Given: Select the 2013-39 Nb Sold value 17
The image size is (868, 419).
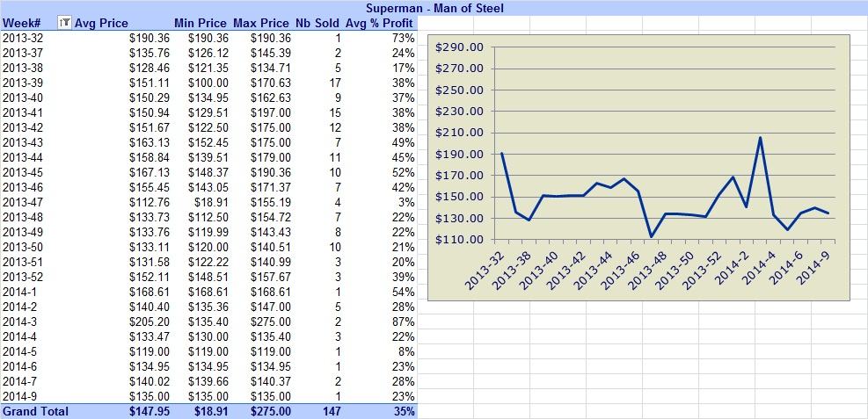Looking at the screenshot, I should click(x=335, y=83).
